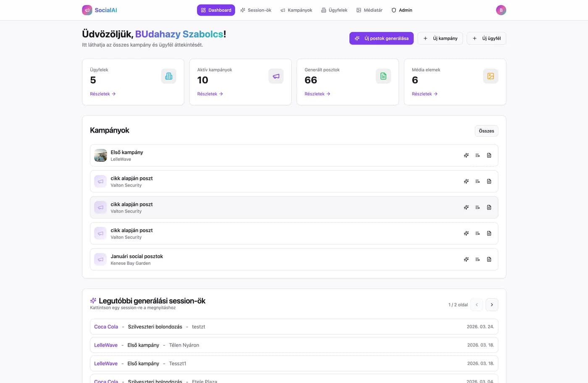Viewport: 588px width, 383px height.
Task: Switch to the Session-ök menu item
Action: coord(256,10)
